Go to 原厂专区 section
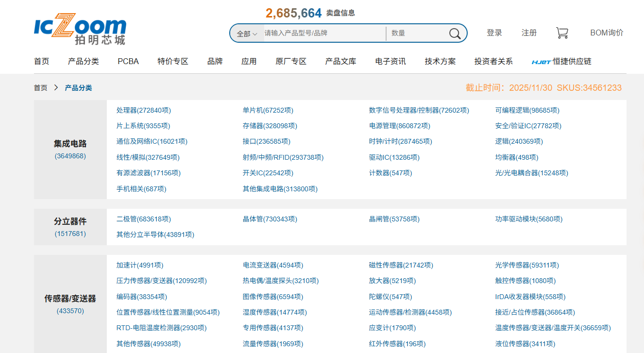 (x=291, y=61)
